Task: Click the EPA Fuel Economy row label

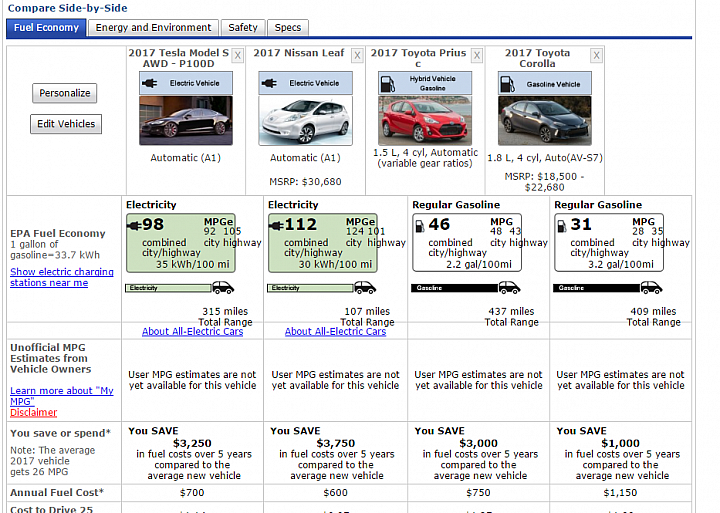Action: pyautogui.click(x=58, y=234)
